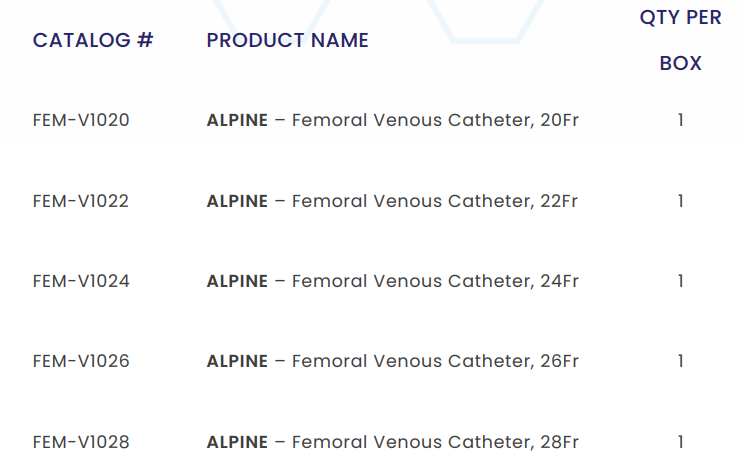Select catalog number FEM-V1020

pos(81,120)
